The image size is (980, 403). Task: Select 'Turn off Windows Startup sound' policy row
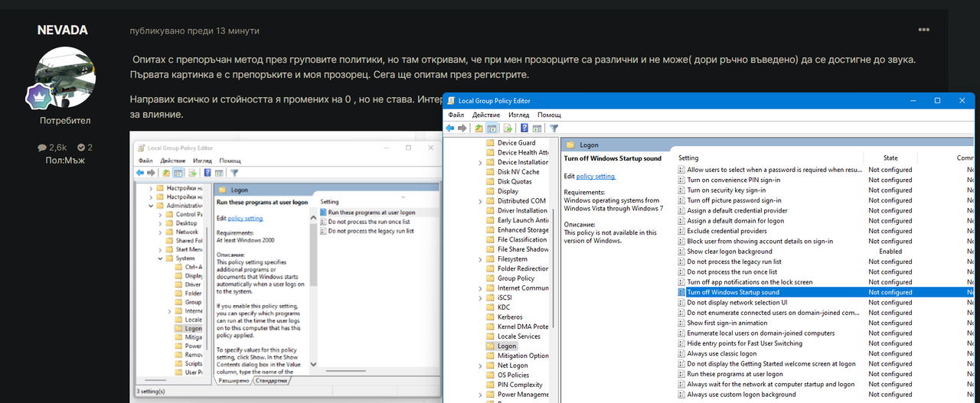(826, 292)
